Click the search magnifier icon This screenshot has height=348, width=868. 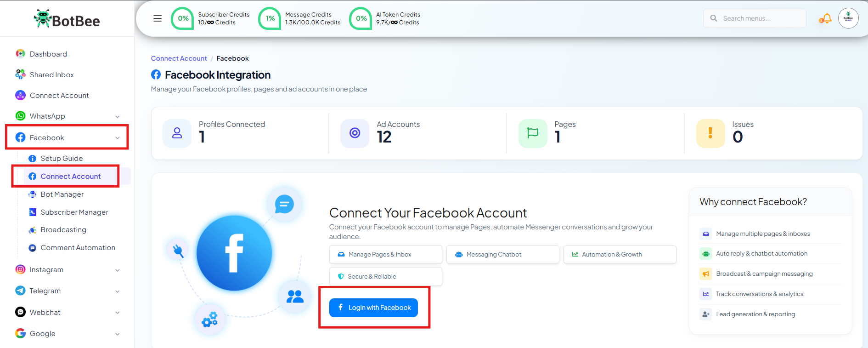[x=714, y=18]
